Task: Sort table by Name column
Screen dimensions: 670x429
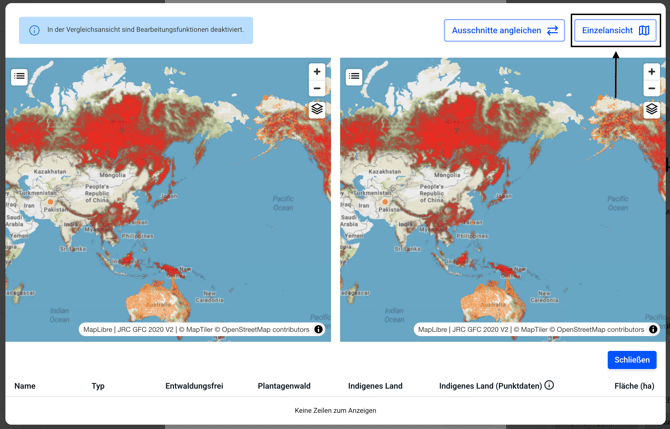Action: click(25, 386)
